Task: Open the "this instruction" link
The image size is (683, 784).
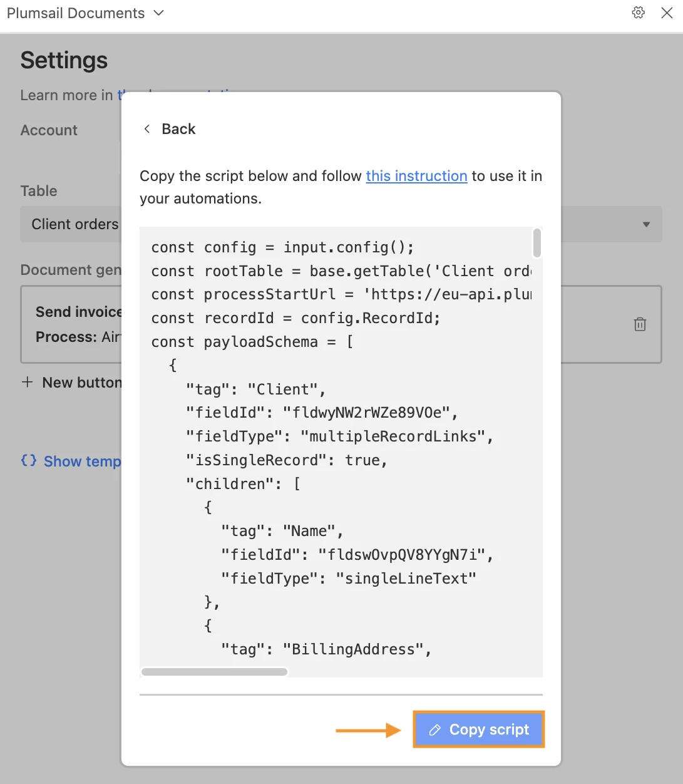Action: coord(416,176)
